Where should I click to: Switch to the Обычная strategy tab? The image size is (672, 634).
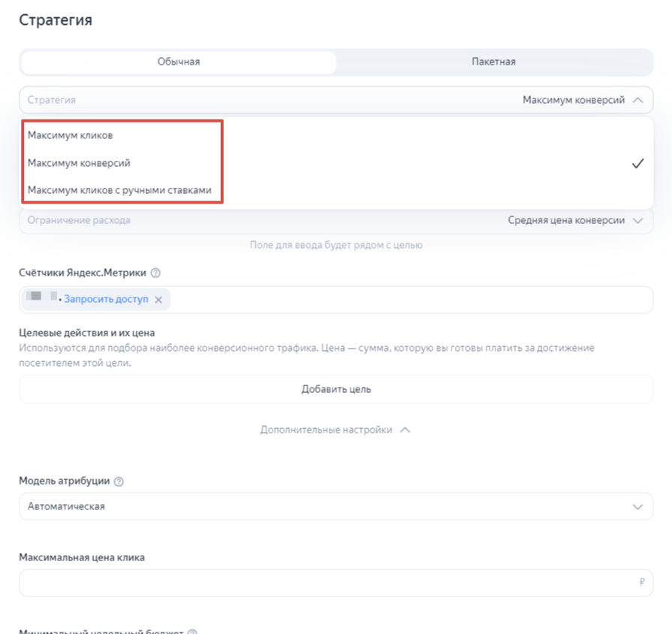[179, 62]
